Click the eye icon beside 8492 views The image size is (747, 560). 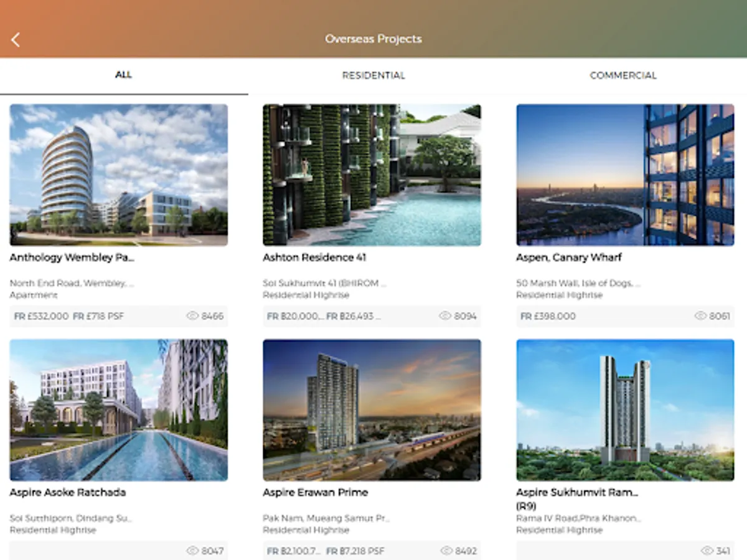coord(446,551)
